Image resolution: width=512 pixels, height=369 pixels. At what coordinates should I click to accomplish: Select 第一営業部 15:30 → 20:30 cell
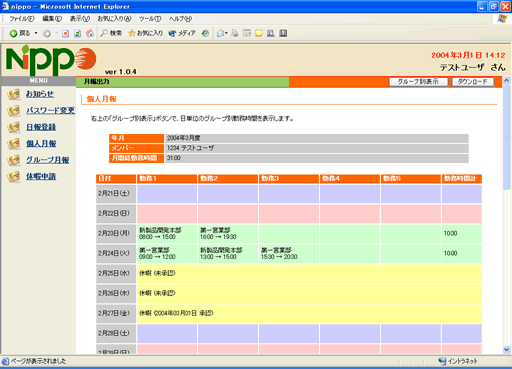pyautogui.click(x=289, y=254)
